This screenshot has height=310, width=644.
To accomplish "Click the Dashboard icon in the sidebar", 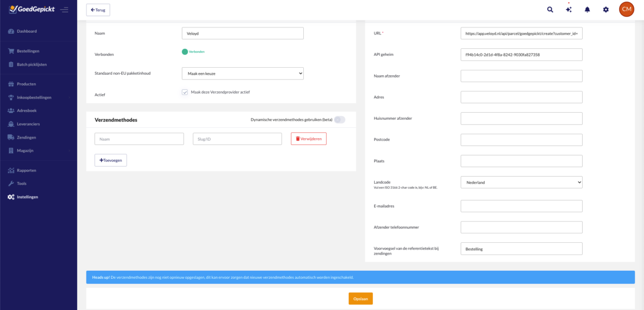I will click(x=11, y=31).
